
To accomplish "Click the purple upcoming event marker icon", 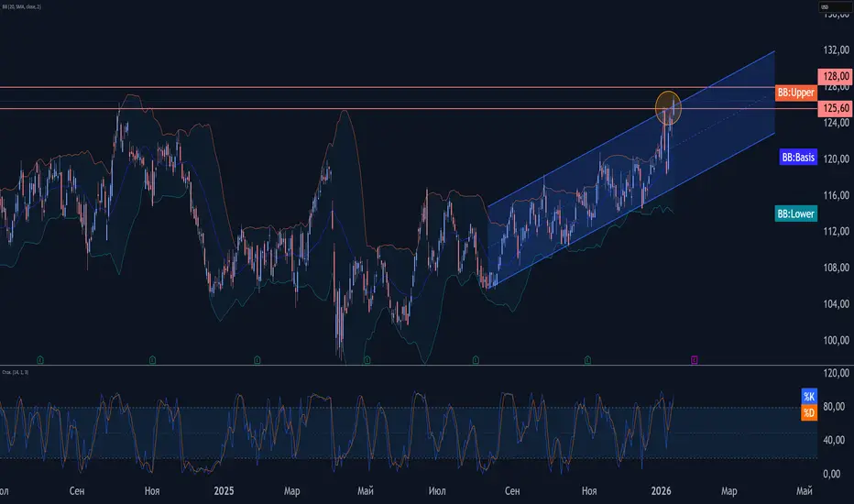I will (695, 359).
